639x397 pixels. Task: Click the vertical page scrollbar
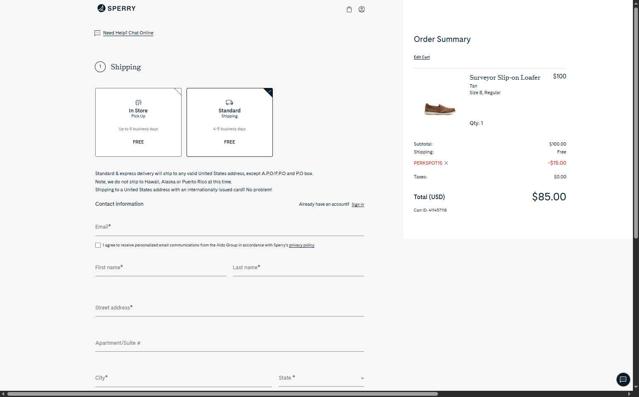tap(636, 122)
